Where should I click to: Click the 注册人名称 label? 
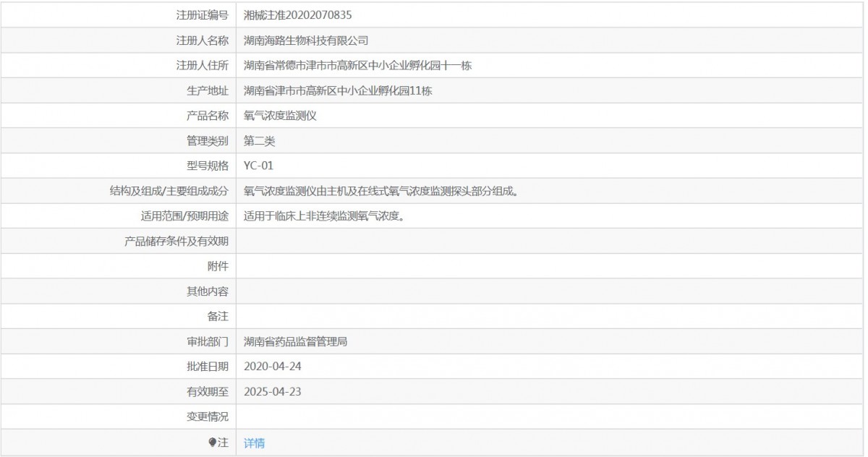click(202, 40)
